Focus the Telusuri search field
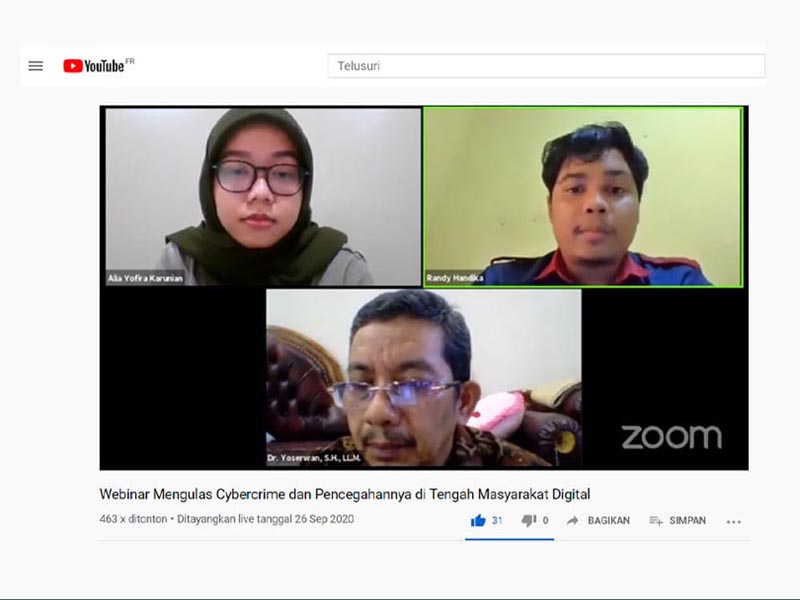 pyautogui.click(x=546, y=66)
